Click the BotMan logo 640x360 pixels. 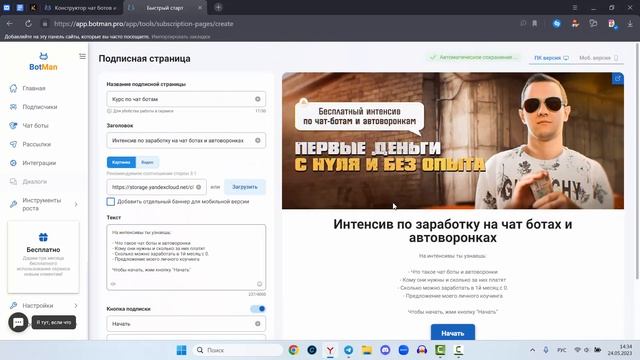43,62
